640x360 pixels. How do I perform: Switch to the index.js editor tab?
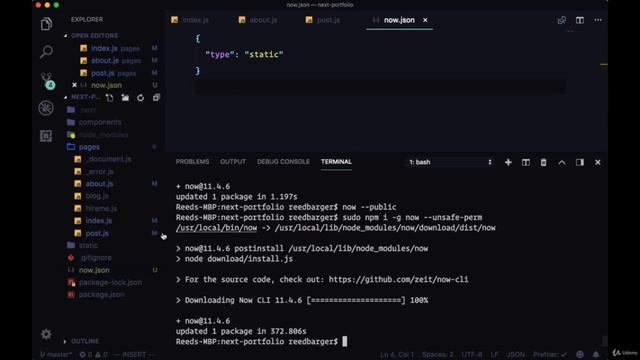point(190,20)
